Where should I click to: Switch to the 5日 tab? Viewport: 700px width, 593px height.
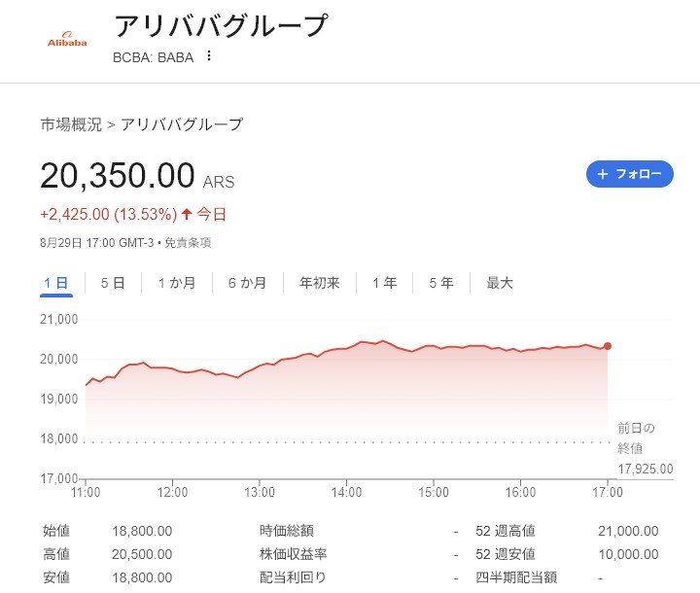click(113, 283)
